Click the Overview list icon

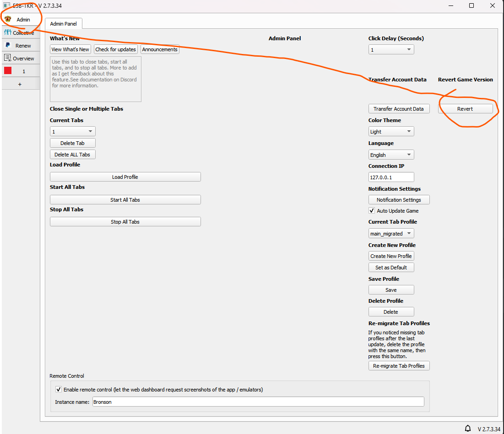pyautogui.click(x=7, y=58)
